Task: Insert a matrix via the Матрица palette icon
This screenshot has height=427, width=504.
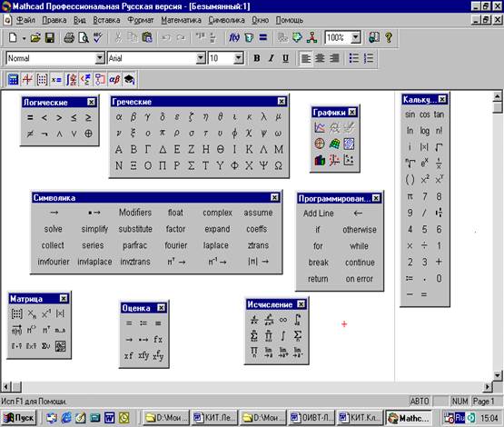Action: 16,313
